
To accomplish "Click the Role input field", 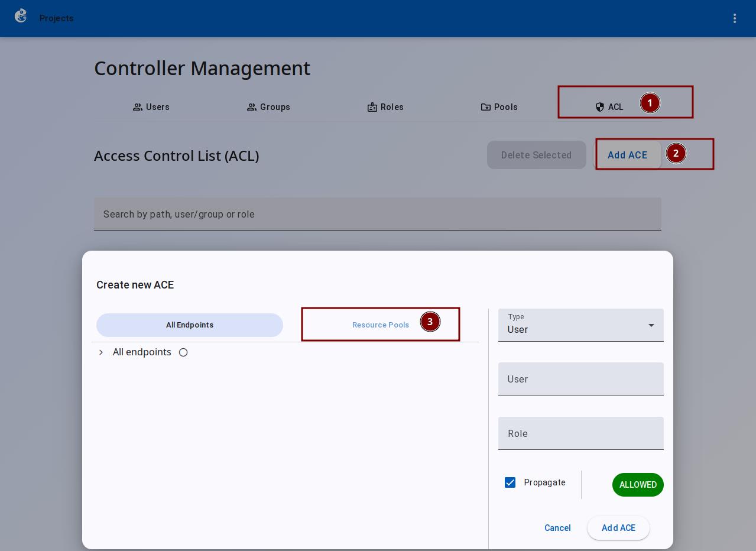I will click(581, 433).
